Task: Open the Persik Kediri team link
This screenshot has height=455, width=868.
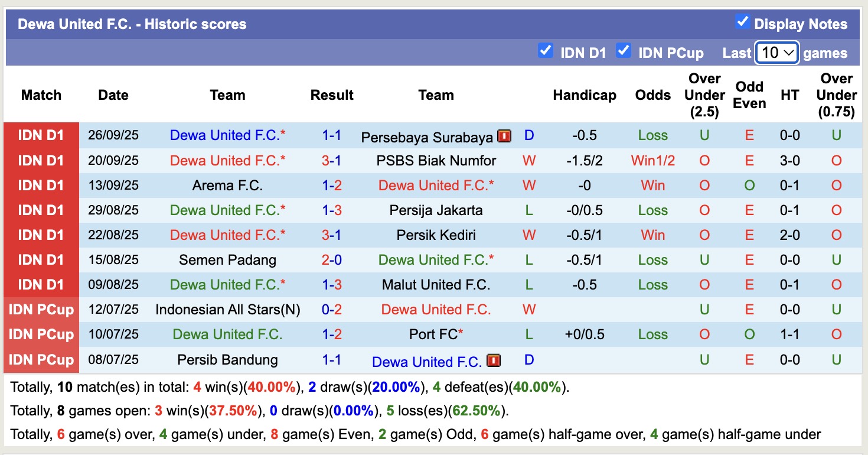Action: click(436, 235)
